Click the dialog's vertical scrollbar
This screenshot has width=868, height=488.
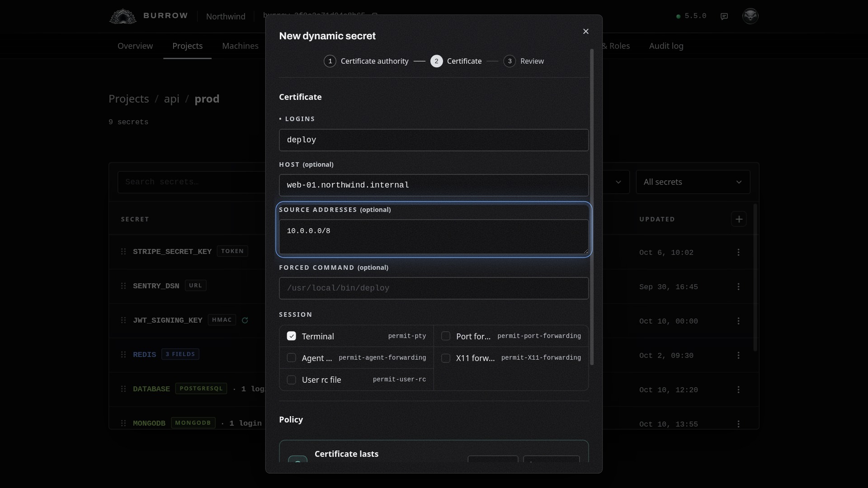pos(592,207)
